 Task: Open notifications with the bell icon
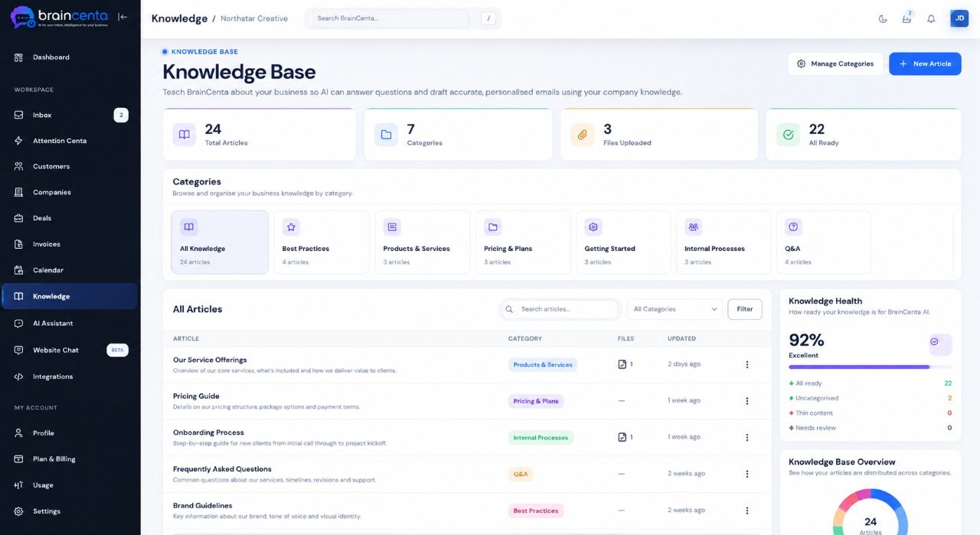931,19
